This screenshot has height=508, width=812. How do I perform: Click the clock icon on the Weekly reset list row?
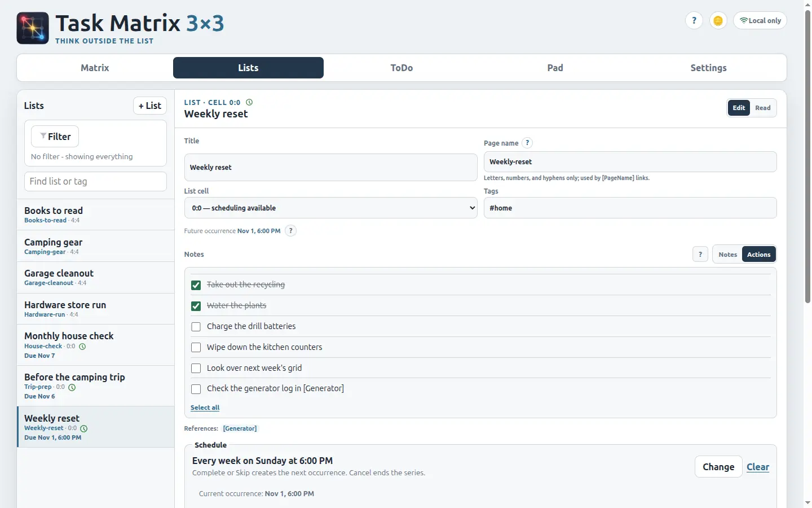[84, 428]
